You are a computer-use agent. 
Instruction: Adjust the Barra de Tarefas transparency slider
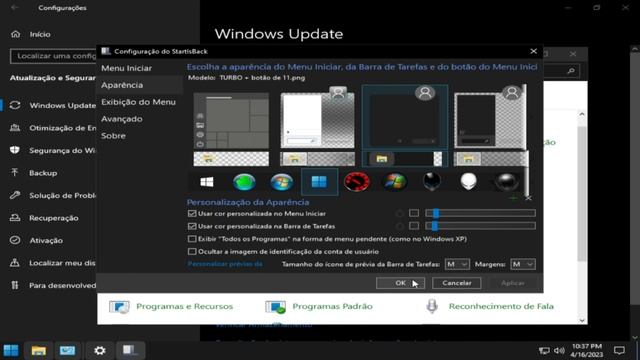[480, 226]
